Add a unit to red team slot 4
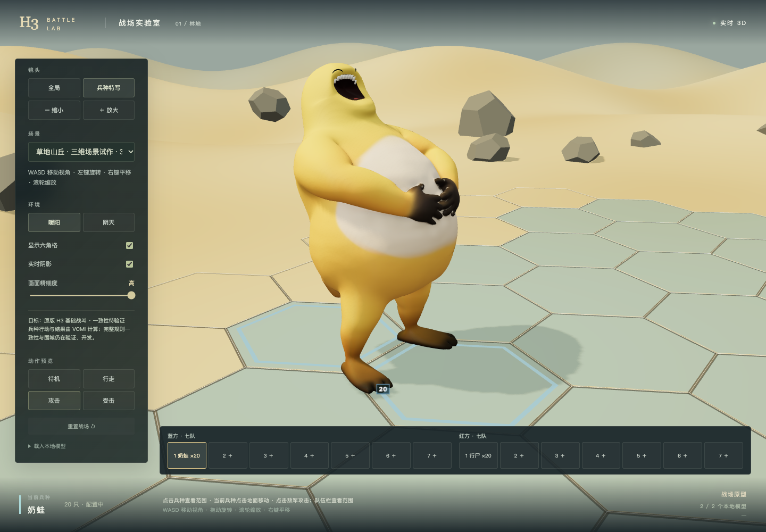 coord(601,455)
